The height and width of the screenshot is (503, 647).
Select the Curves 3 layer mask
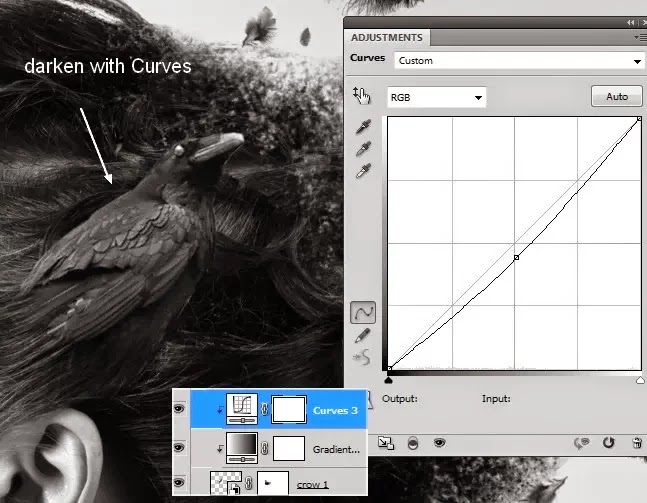pos(289,409)
